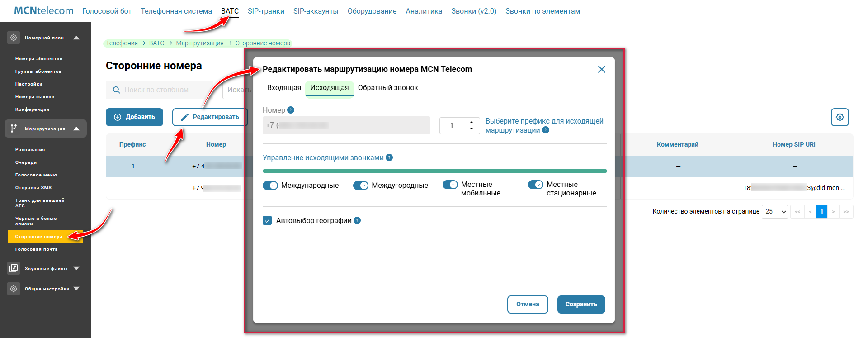
Task: Click the Маршрутизация branch icon
Action: tap(14, 129)
